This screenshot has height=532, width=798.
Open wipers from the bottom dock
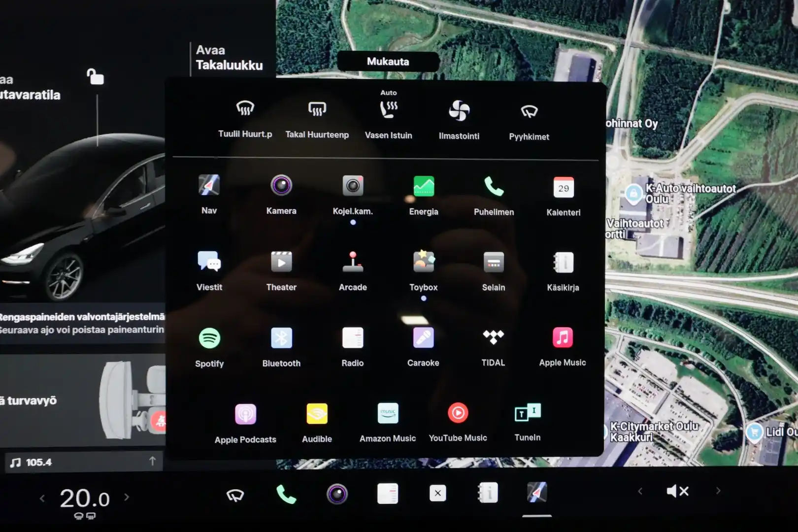pos(235,495)
